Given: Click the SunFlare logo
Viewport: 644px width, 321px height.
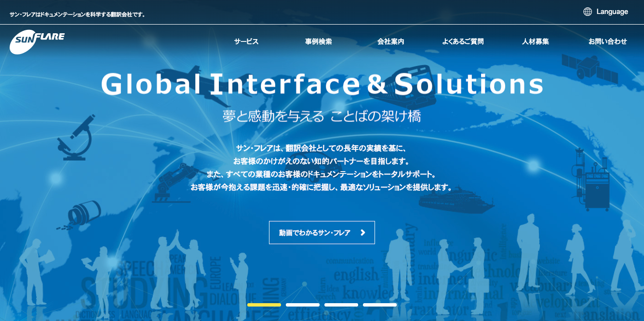Looking at the screenshot, I should [x=37, y=41].
